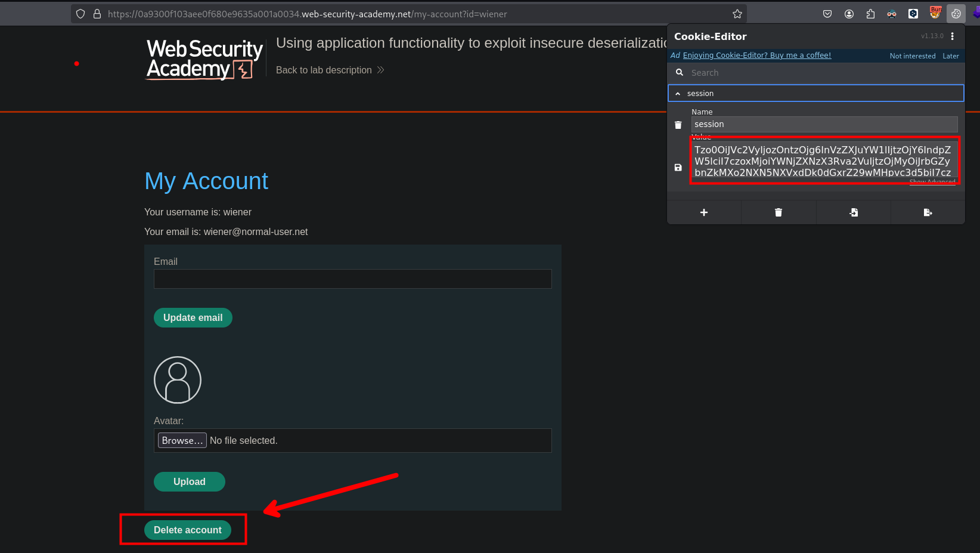Add a new cookie with plus icon
The image size is (980, 553).
click(x=704, y=212)
